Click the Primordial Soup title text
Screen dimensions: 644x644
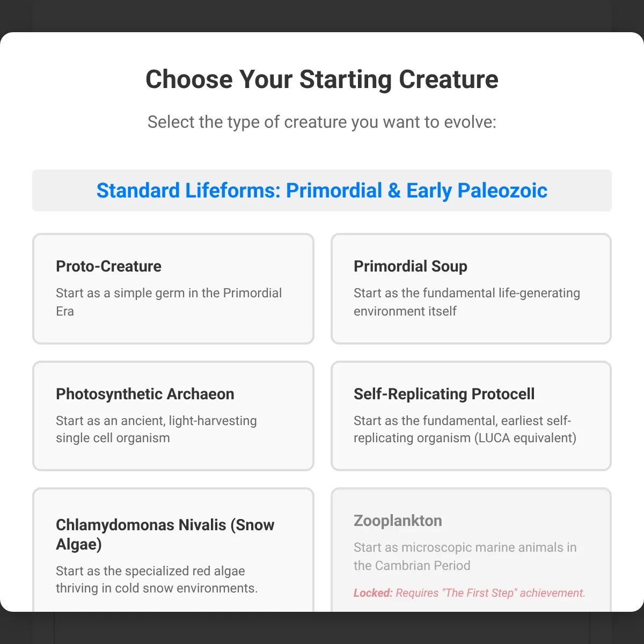(411, 266)
